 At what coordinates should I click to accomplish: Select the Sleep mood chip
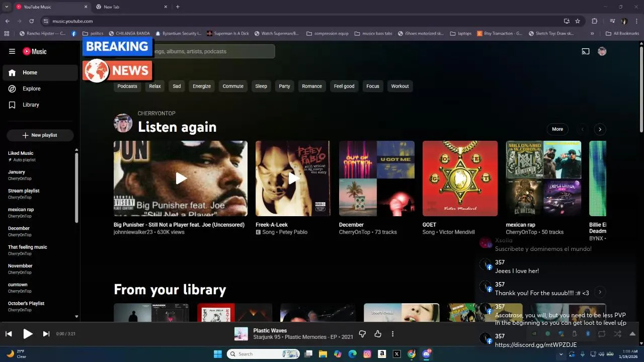[261, 86]
